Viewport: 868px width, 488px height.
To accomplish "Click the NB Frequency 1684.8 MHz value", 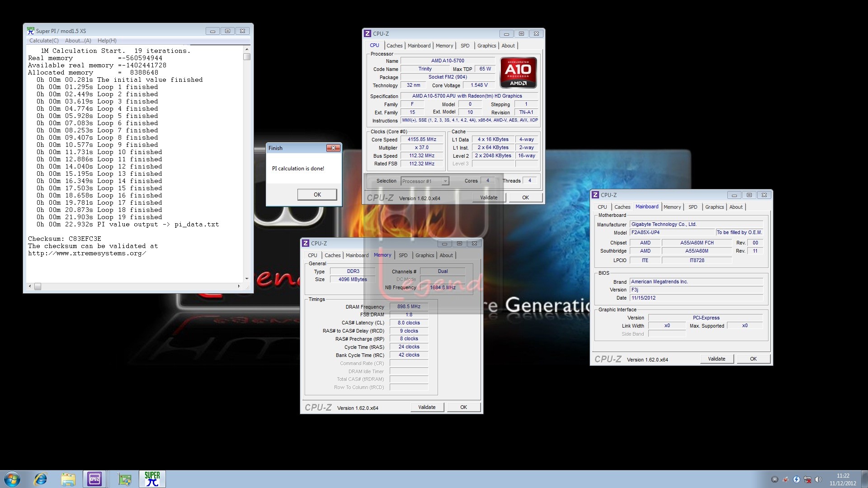I will (x=443, y=287).
